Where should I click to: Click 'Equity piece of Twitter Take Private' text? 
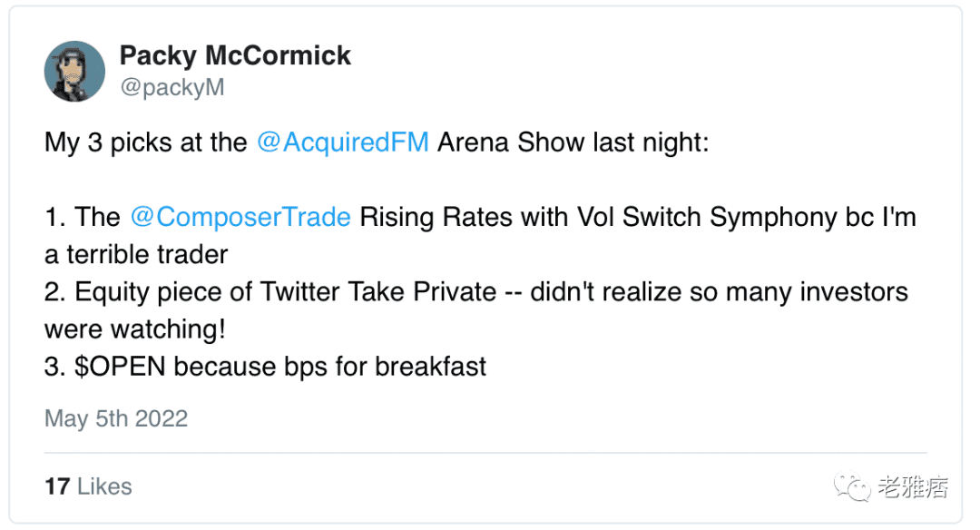coord(286,292)
